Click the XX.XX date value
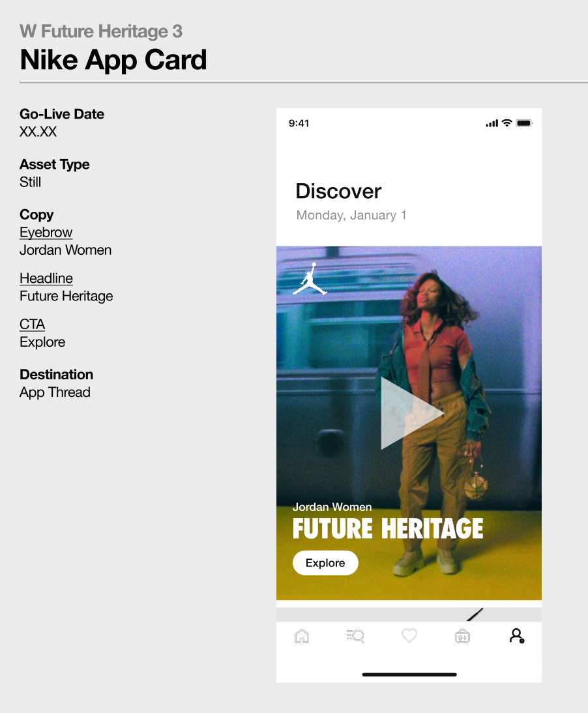 38,132
